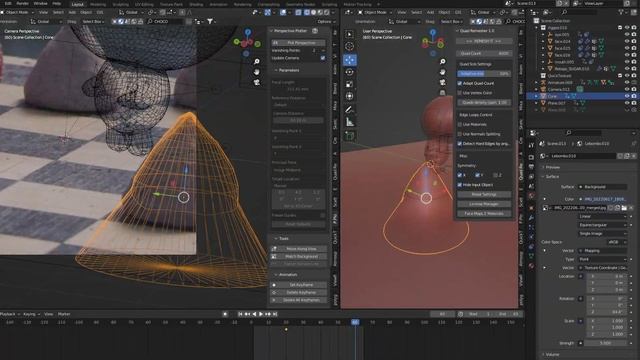
Task: Click the REMESH IT button
Action: coord(484,41)
